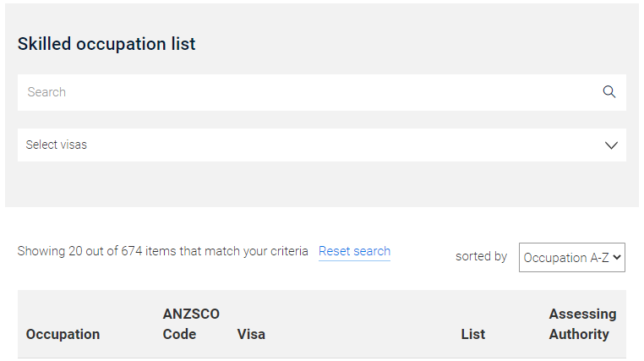Click the List column header
The image size is (644, 361).
click(x=472, y=334)
